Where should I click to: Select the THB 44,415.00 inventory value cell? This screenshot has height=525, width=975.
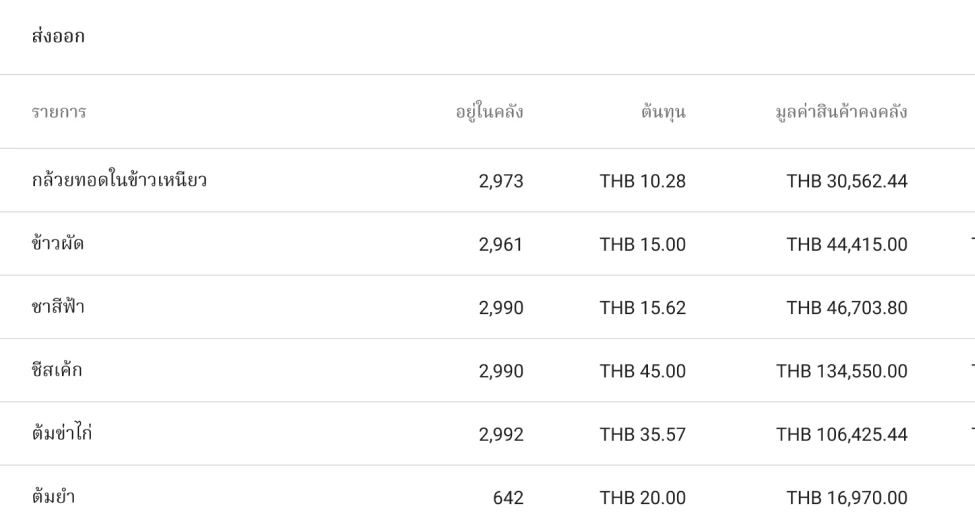[x=847, y=244]
